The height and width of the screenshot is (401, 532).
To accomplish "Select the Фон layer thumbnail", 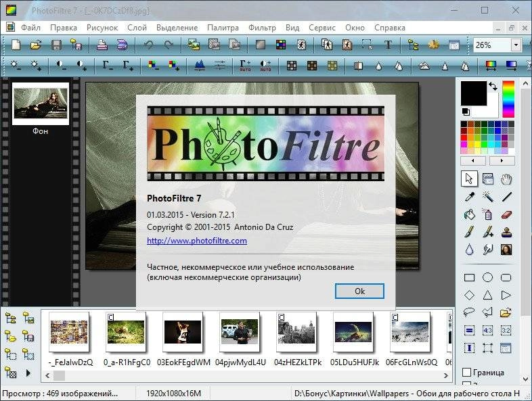I will pos(41,103).
